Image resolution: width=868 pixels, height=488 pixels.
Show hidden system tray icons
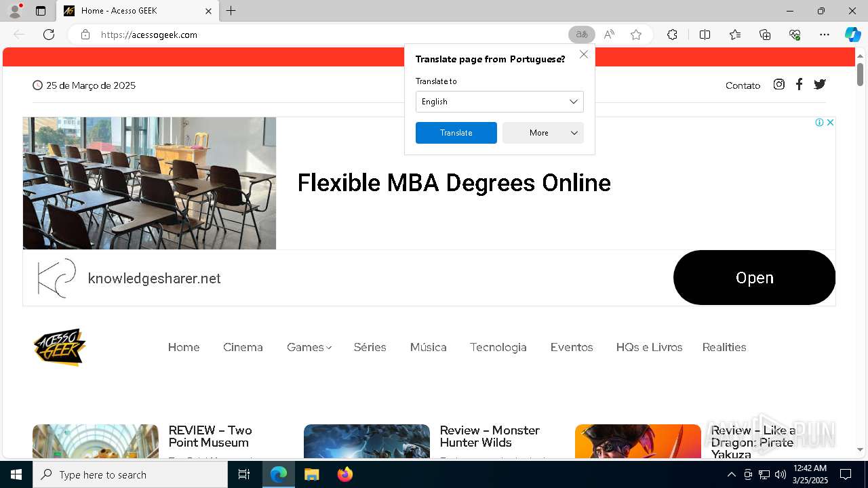pos(731,474)
